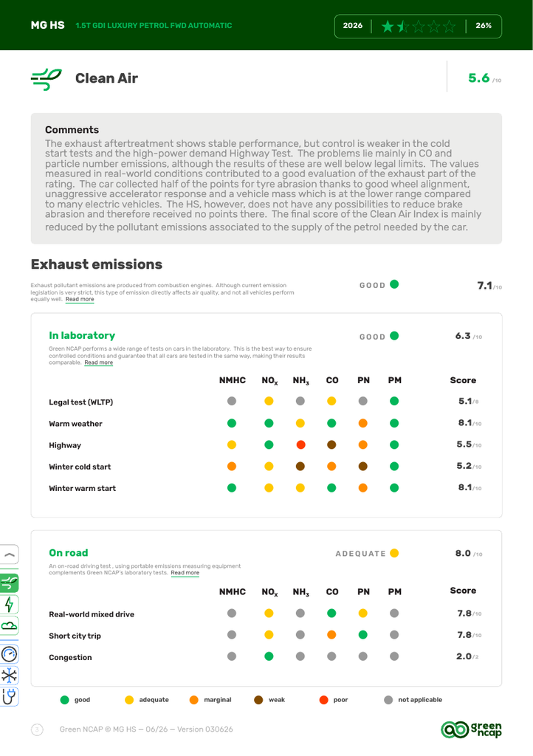Click the 'Real-world mixed drive' row label

[x=92, y=614]
